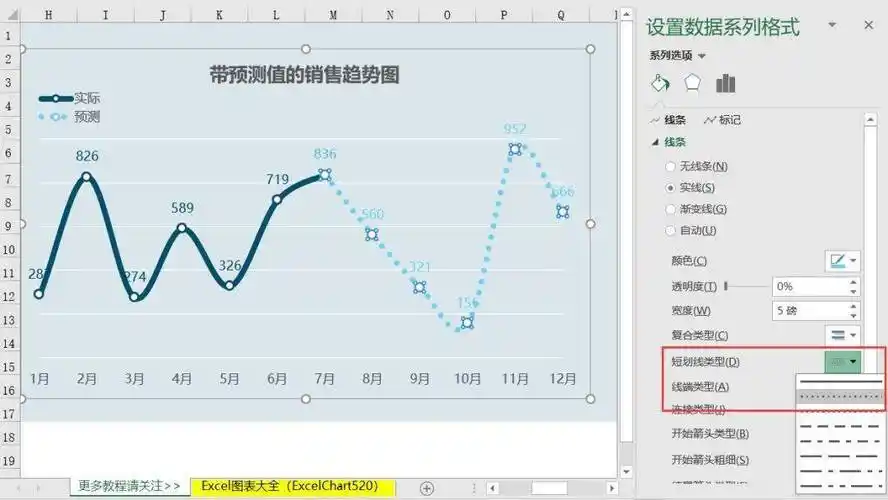This screenshot has width=888, height=500.
Task: Open the Fill & Line paint bucket tab
Action: [660, 84]
